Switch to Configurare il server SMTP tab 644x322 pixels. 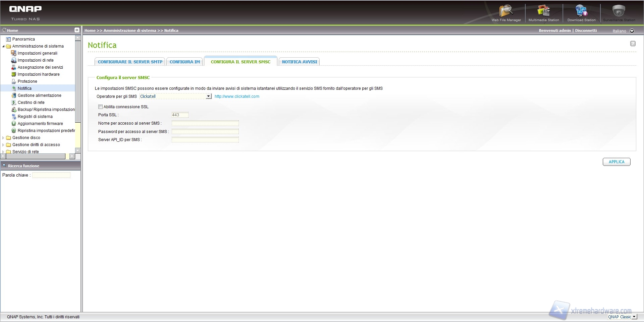130,62
